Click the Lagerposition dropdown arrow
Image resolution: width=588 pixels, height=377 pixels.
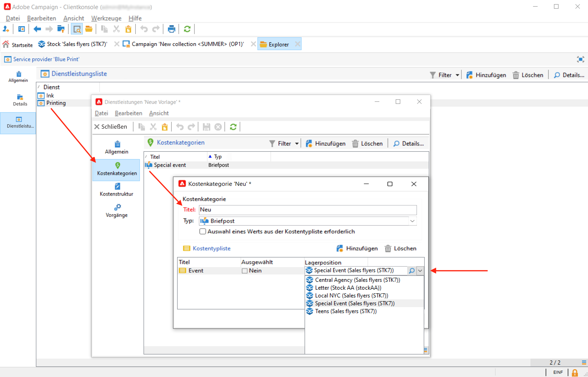pyautogui.click(x=420, y=271)
